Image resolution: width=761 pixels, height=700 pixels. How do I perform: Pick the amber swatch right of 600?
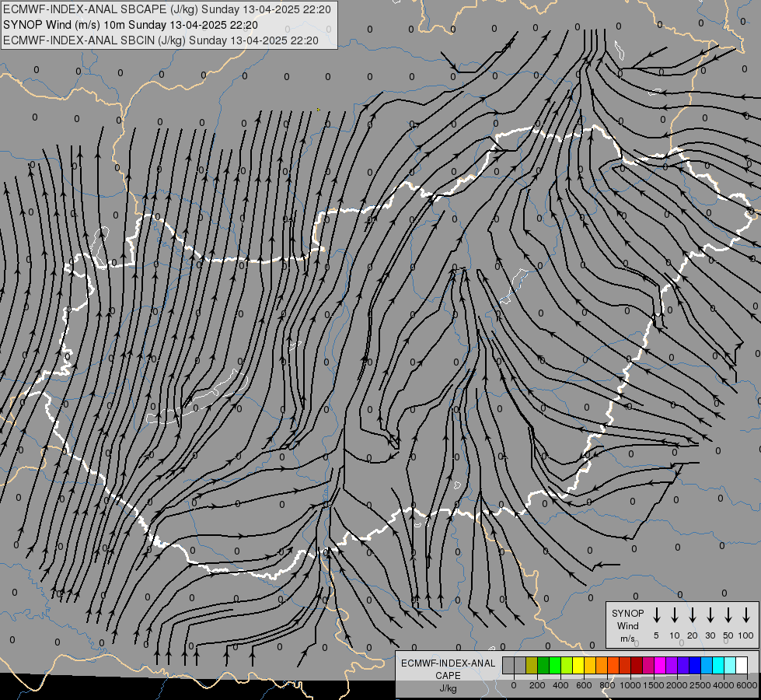point(590,665)
